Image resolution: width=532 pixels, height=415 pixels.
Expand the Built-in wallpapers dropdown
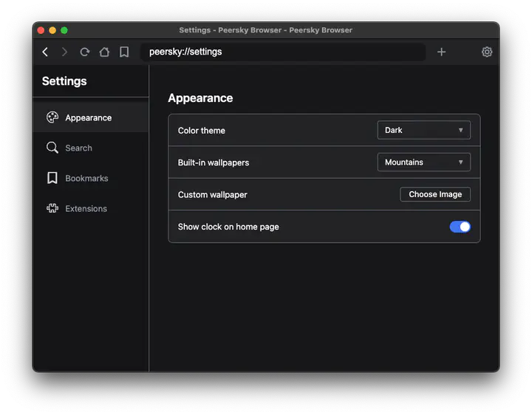423,162
